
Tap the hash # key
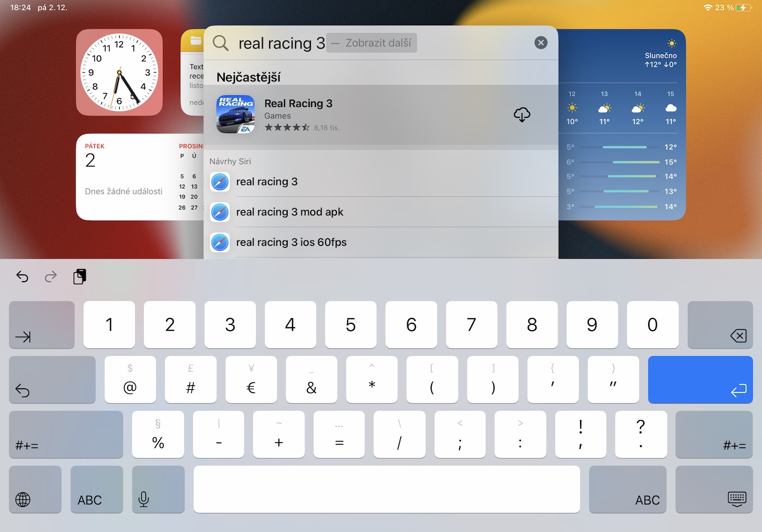coord(190,380)
